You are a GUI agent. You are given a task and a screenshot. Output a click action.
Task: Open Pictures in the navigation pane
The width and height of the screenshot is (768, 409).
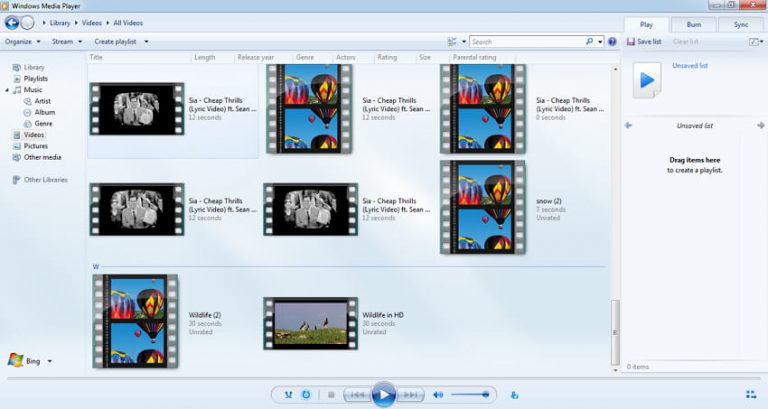click(36, 146)
